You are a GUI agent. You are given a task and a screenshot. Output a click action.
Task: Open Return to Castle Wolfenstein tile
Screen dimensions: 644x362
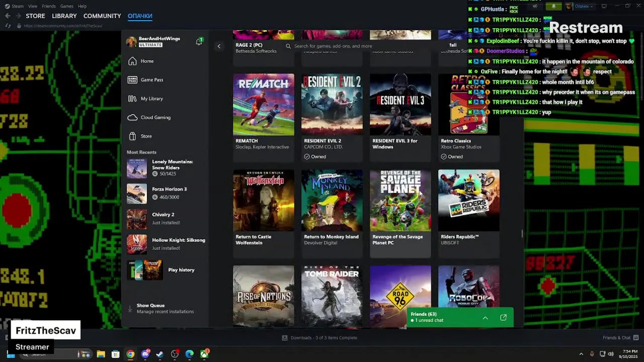pyautogui.click(x=264, y=213)
